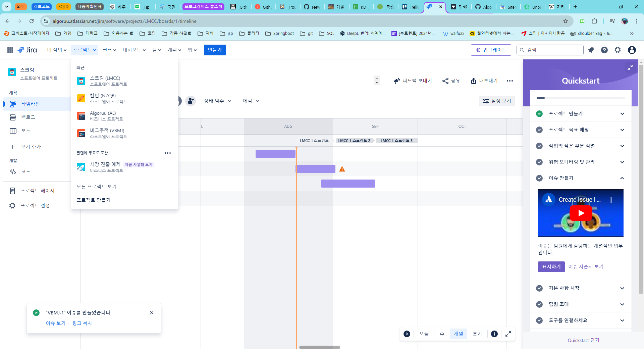The width and height of the screenshot is (644, 349).
Task: Select 프로젝트 만들기 in the projects menu
Action: tap(125, 200)
